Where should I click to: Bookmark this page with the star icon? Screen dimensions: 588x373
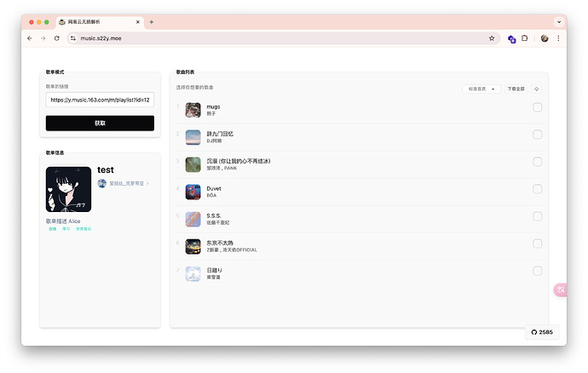pyautogui.click(x=491, y=38)
